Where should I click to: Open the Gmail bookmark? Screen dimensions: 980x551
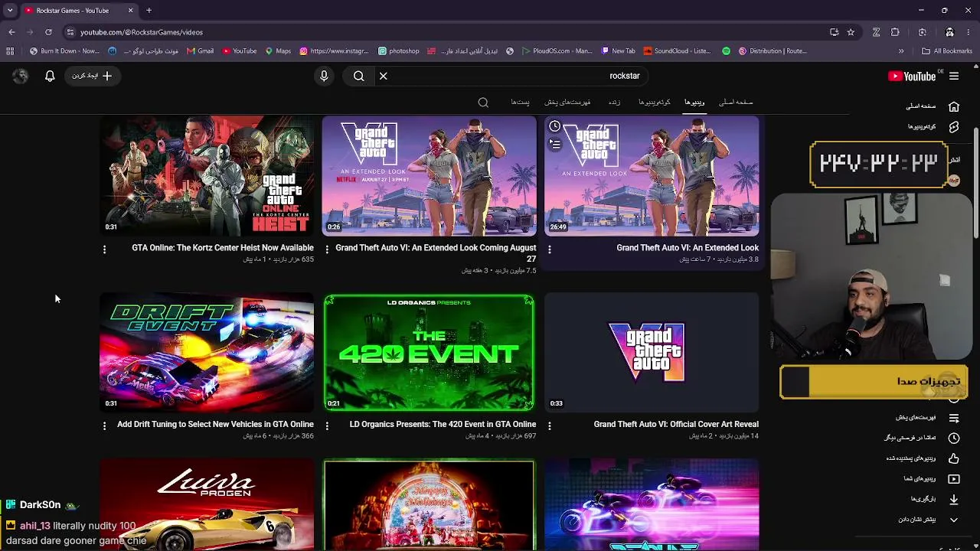click(x=201, y=51)
